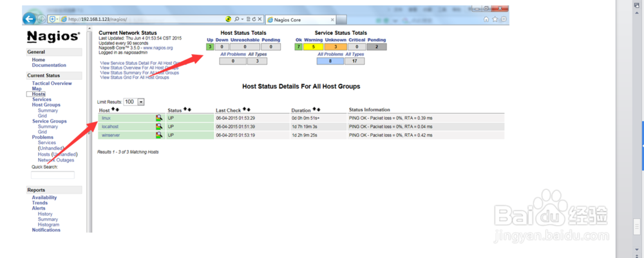The height and width of the screenshot is (258, 644).
Task: View service details icon for localhost host
Action: [159, 127]
